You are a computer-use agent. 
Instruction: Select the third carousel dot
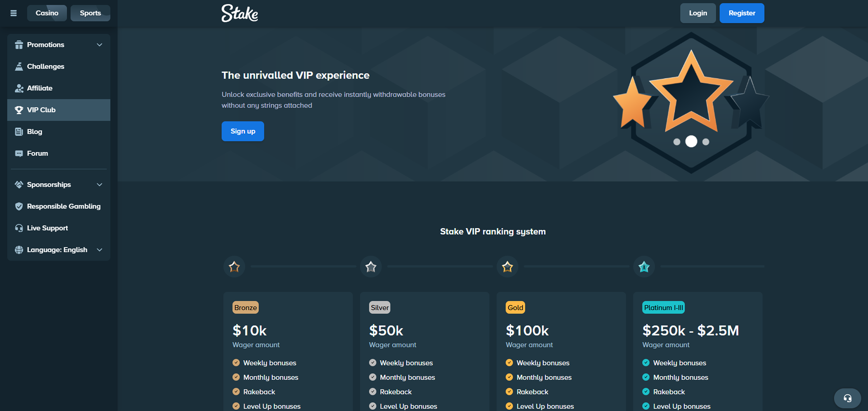point(706,142)
